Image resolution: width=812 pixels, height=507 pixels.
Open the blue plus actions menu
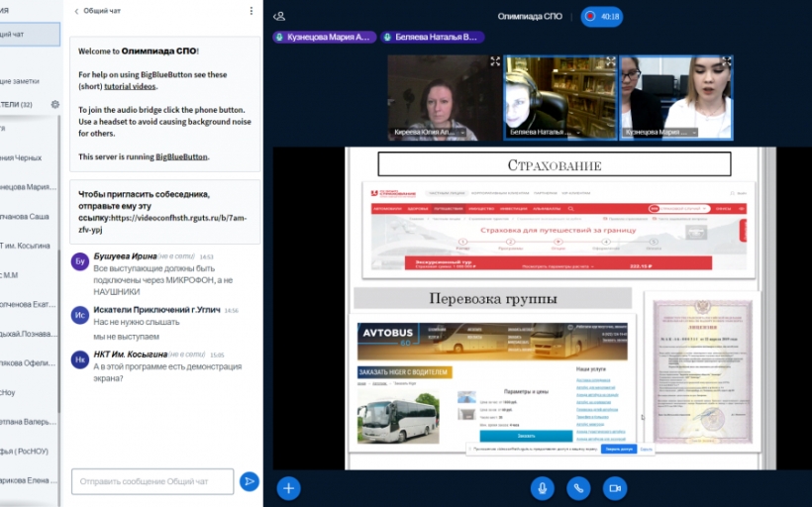[x=288, y=488]
